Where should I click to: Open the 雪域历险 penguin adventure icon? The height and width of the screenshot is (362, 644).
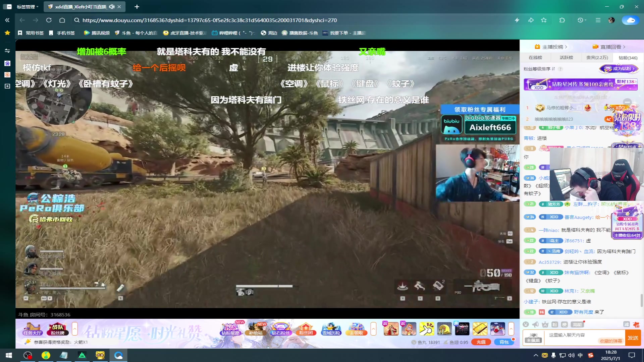tap(331, 329)
